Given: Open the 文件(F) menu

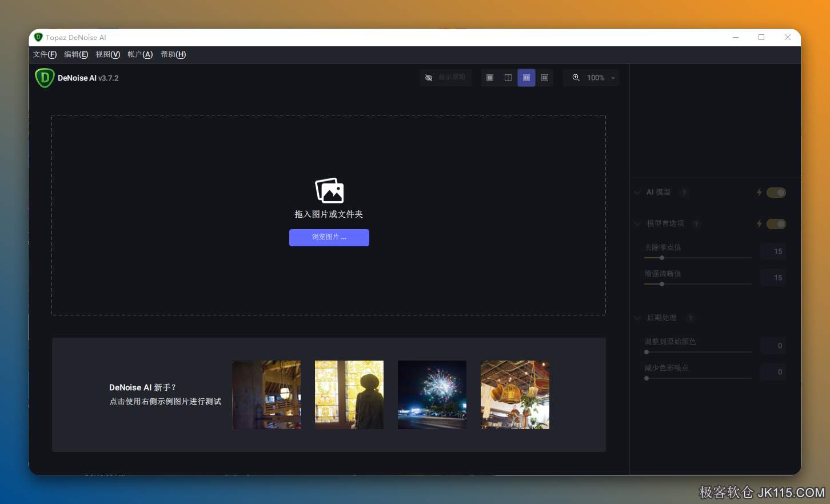Looking at the screenshot, I should tap(45, 54).
